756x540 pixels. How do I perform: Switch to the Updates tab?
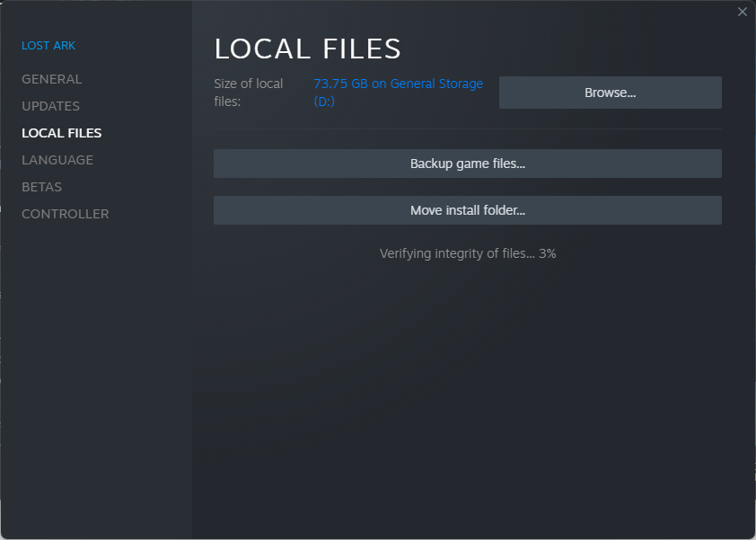click(x=50, y=106)
